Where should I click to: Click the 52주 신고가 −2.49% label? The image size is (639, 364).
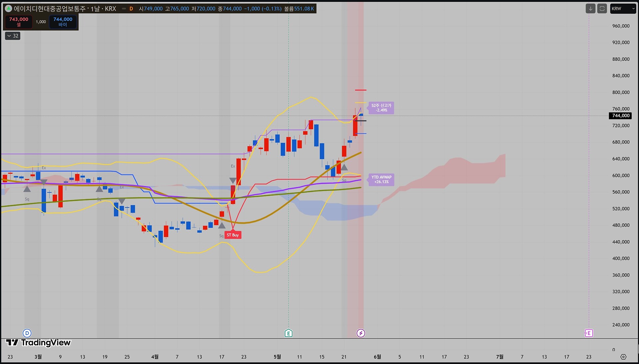[x=381, y=108]
